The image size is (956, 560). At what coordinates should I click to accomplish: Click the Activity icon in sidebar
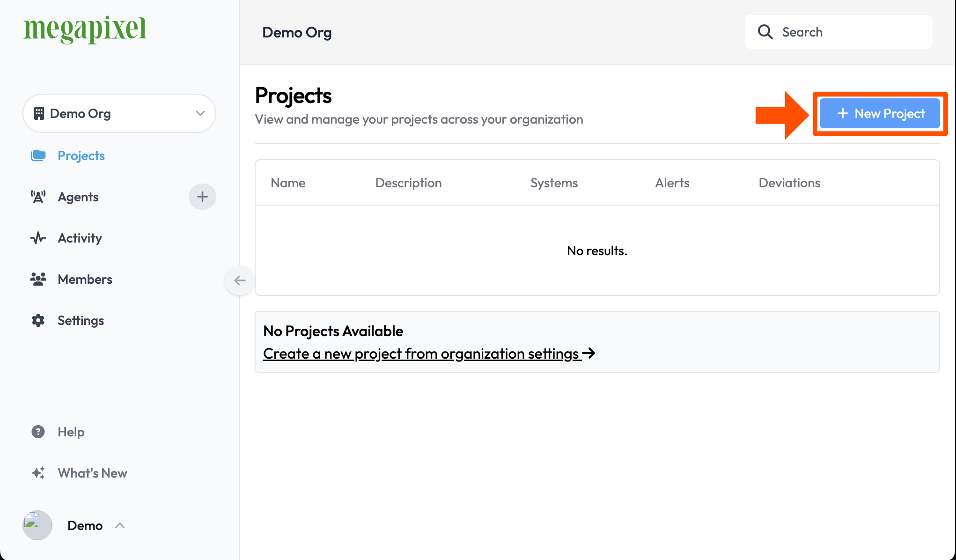point(38,238)
